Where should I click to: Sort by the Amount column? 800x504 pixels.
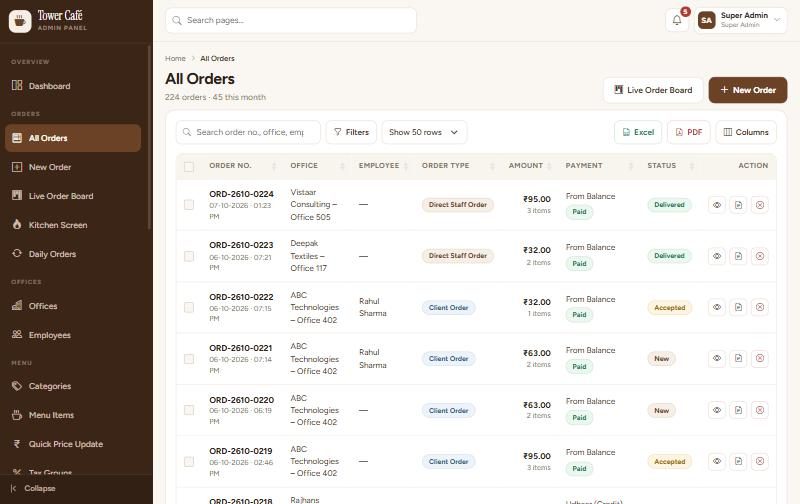point(530,166)
